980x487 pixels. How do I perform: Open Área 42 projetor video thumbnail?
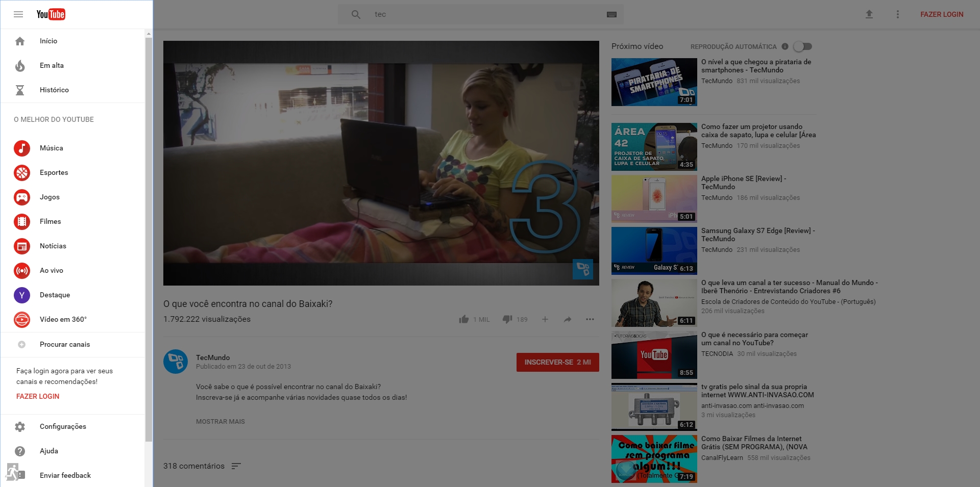(x=654, y=147)
